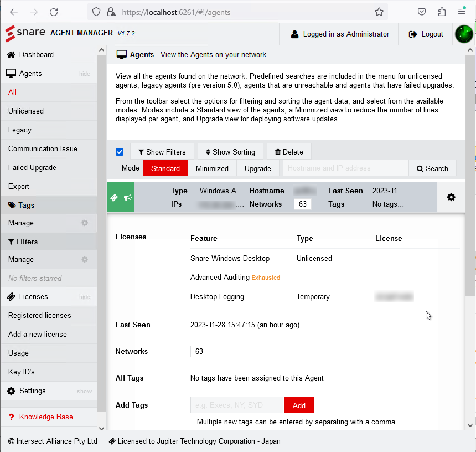Open the license Usage page

[49, 353]
